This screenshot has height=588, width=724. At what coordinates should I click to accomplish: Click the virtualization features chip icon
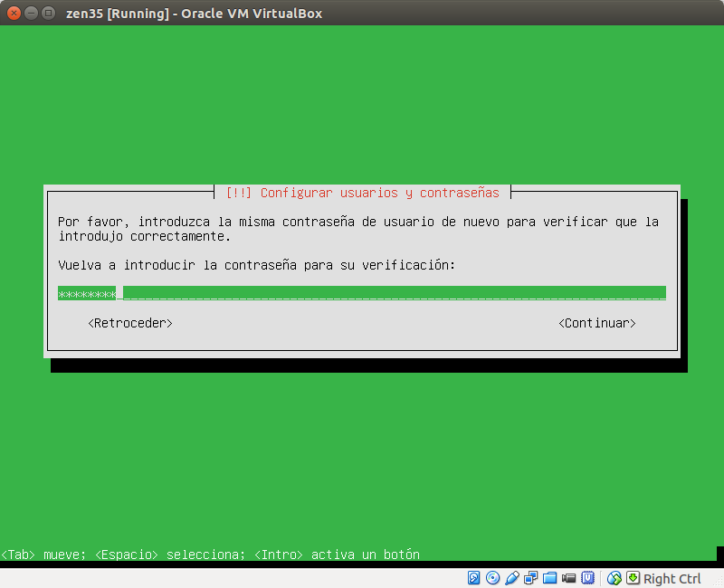coord(588,578)
